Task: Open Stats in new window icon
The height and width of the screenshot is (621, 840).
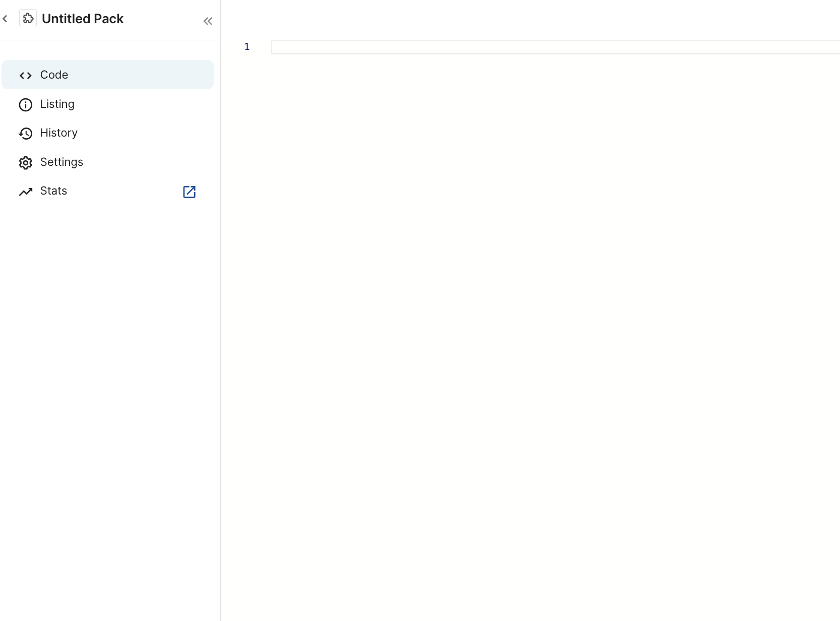Action: click(x=189, y=192)
